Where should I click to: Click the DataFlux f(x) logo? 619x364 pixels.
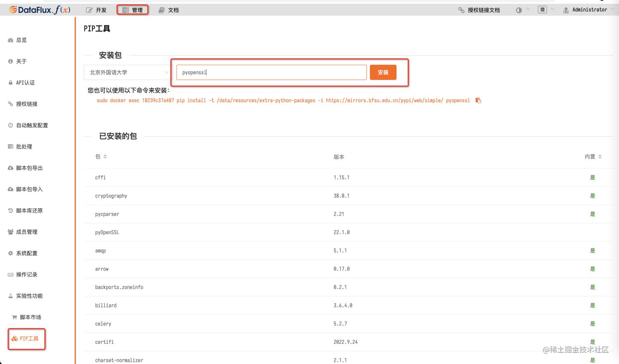tap(40, 9)
